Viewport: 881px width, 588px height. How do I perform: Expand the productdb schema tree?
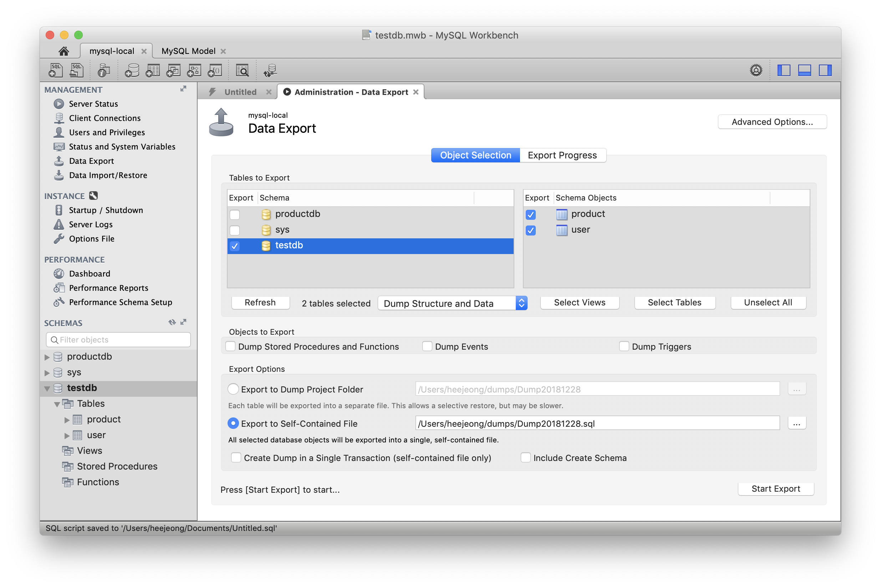pyautogui.click(x=47, y=357)
